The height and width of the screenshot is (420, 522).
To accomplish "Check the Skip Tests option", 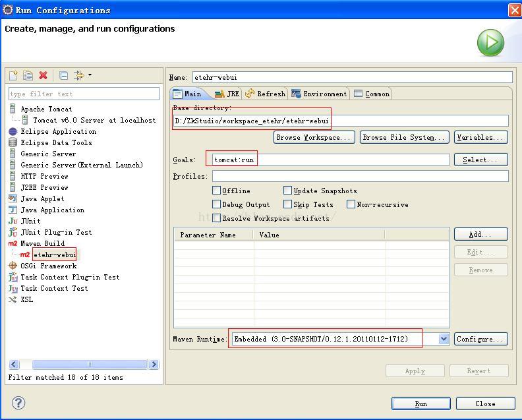I will pyautogui.click(x=287, y=204).
